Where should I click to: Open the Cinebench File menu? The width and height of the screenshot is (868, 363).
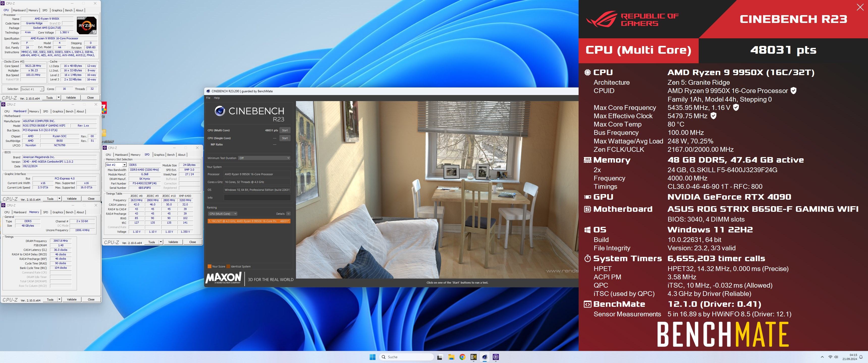click(x=208, y=98)
